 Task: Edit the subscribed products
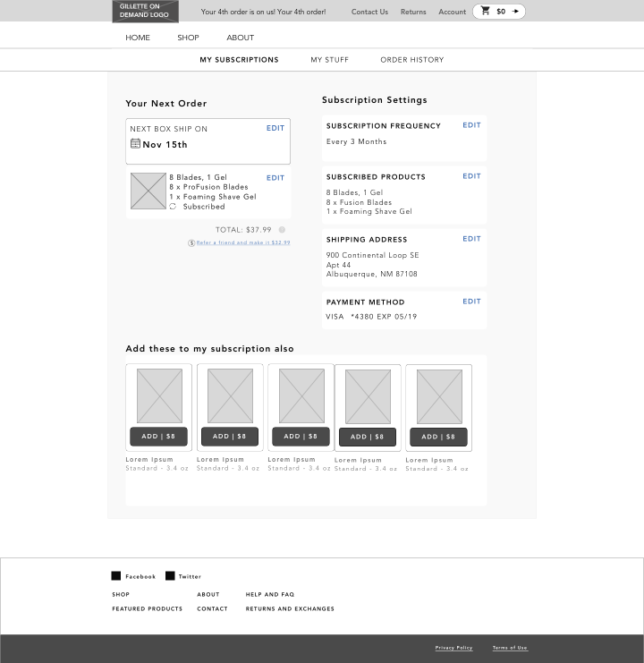pos(471,176)
